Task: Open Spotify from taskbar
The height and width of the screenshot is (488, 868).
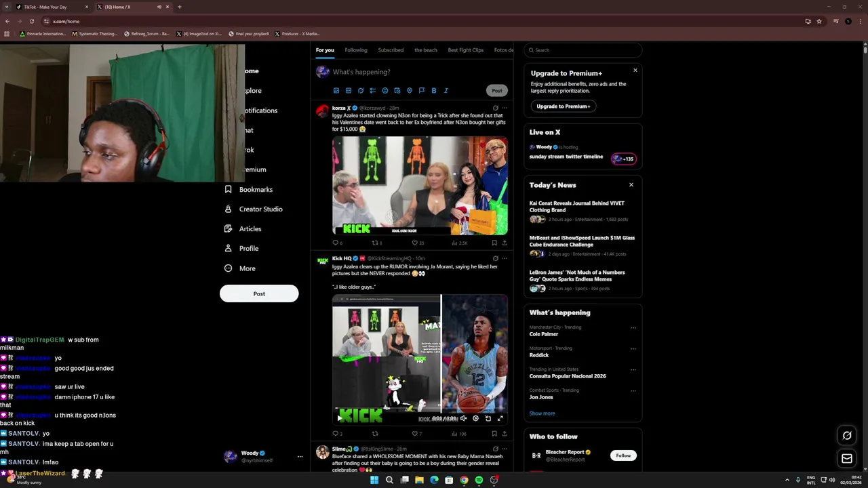Action: pyautogui.click(x=479, y=480)
